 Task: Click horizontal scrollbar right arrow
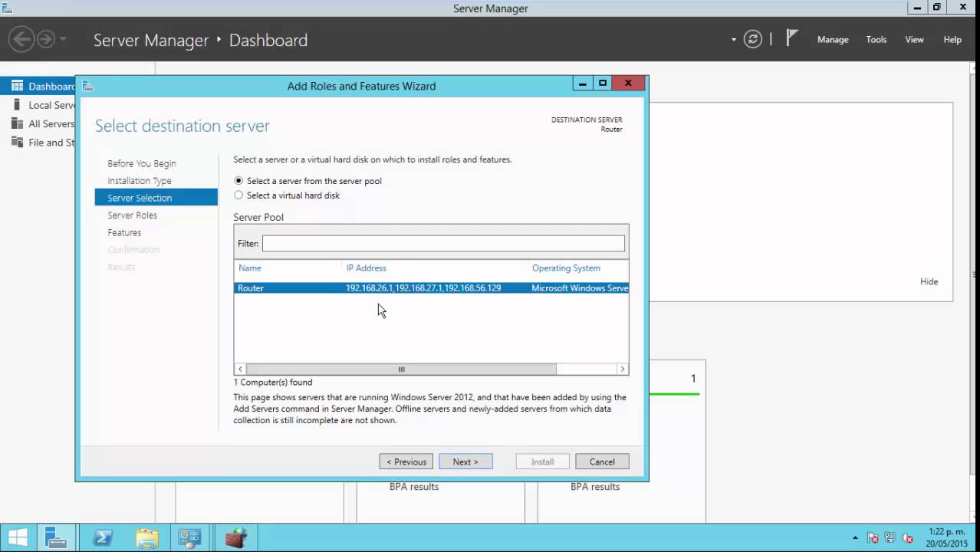coord(622,369)
